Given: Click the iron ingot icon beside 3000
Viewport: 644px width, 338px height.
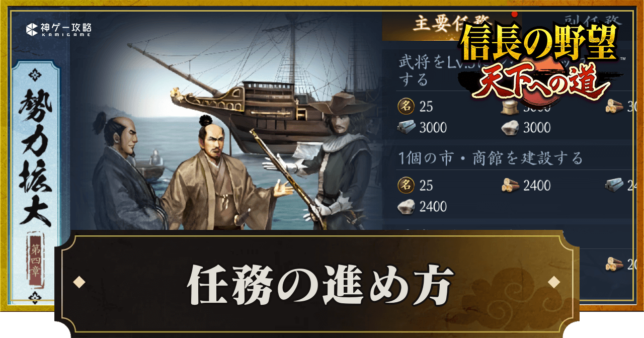Looking at the screenshot, I should (x=407, y=127).
